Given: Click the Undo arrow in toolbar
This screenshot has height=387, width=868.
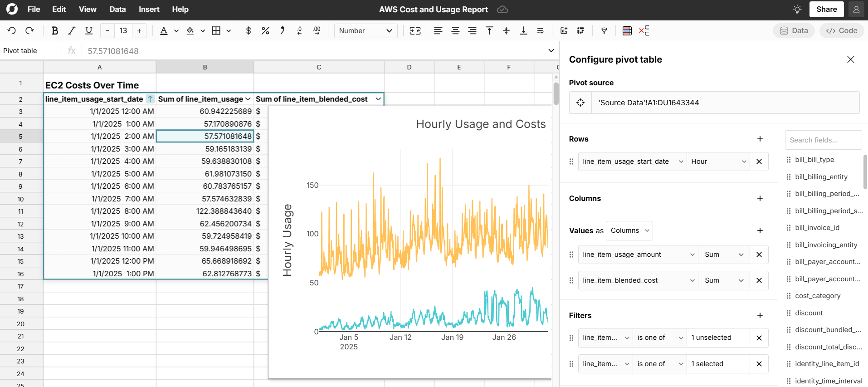Looking at the screenshot, I should (x=12, y=31).
